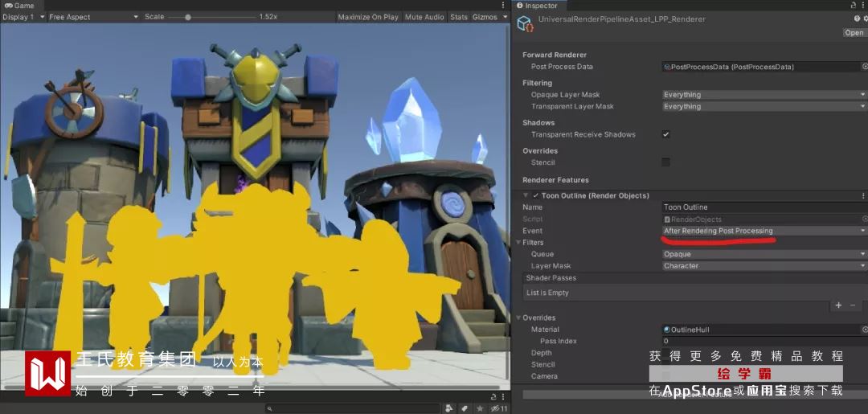Open the Transparent Layer Mask dropdown

(x=764, y=106)
